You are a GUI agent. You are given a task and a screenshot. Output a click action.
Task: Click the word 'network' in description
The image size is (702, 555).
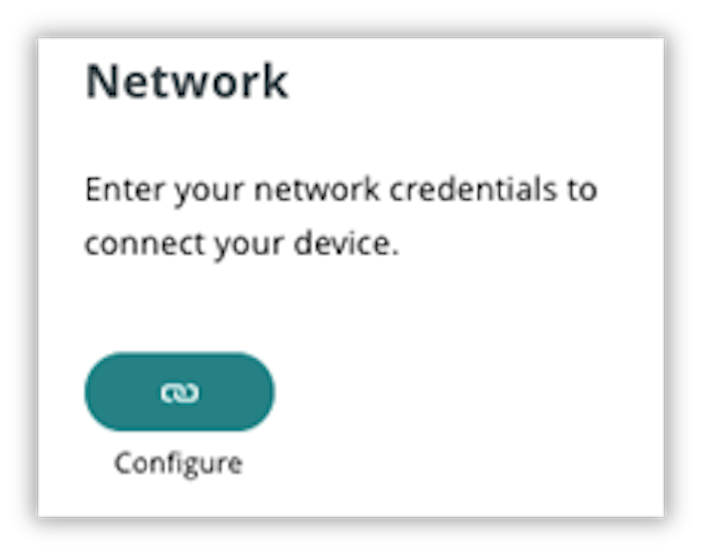(317, 189)
